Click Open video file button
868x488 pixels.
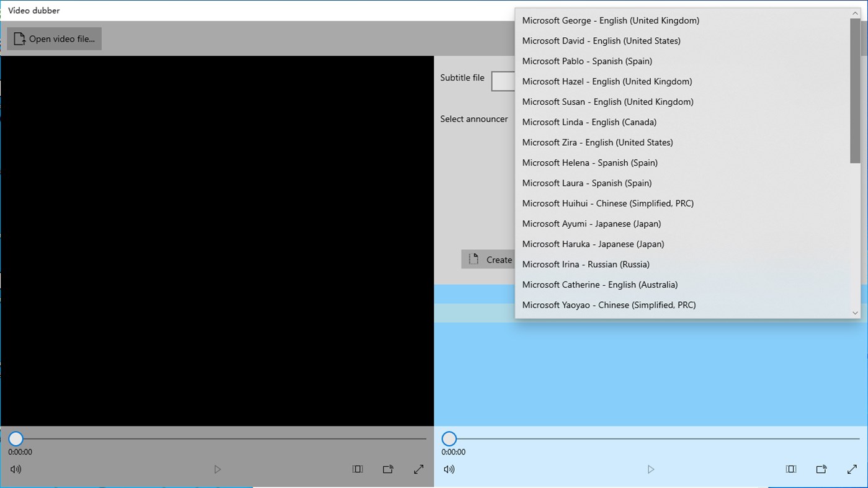54,38
